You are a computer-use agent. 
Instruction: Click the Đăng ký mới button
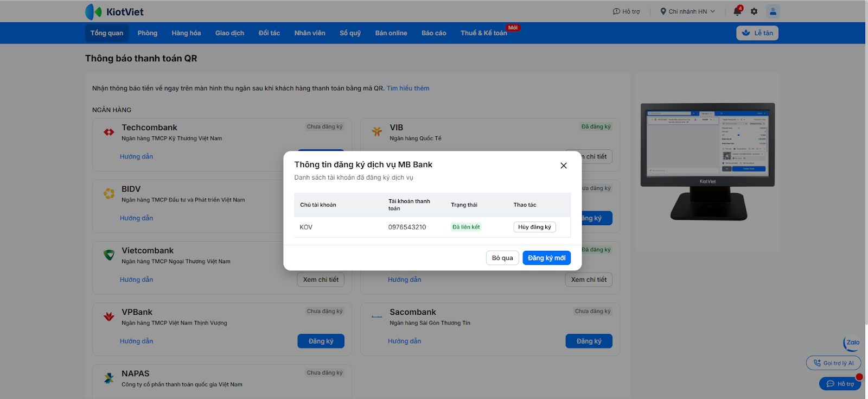click(546, 258)
